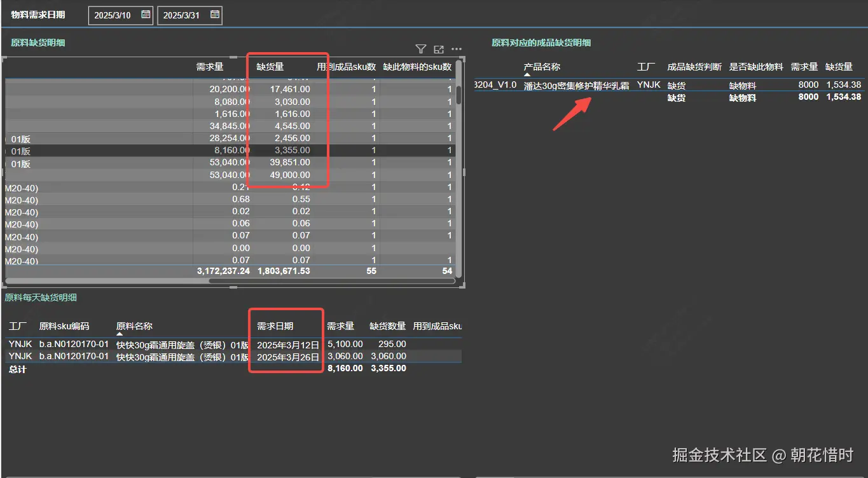Select the cell showing 2,456.00
Image resolution: width=868 pixels, height=478 pixels.
[293, 138]
